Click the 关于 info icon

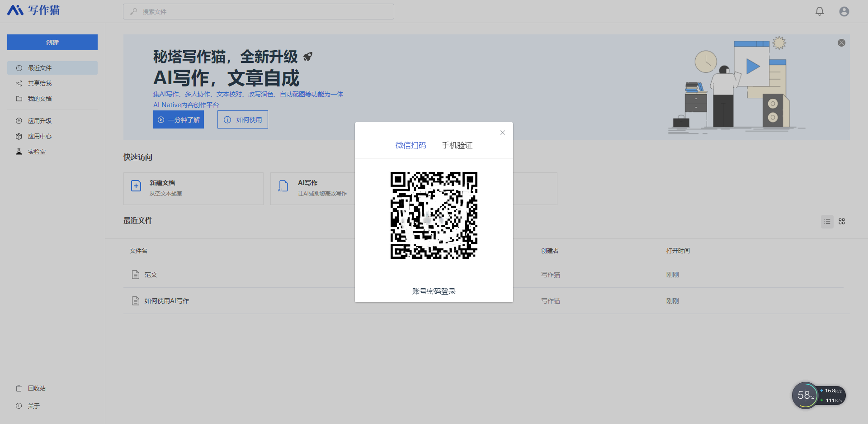[19, 406]
